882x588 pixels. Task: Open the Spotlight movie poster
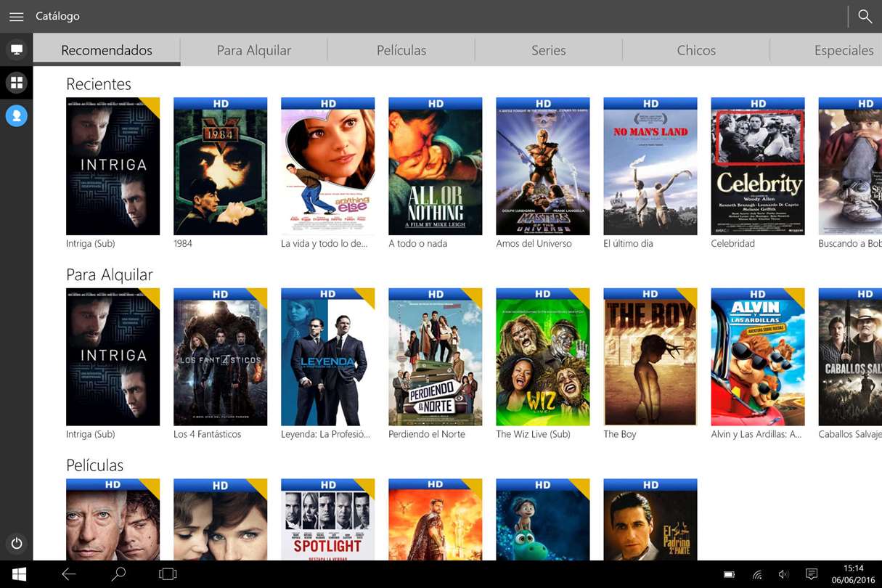pyautogui.click(x=327, y=520)
